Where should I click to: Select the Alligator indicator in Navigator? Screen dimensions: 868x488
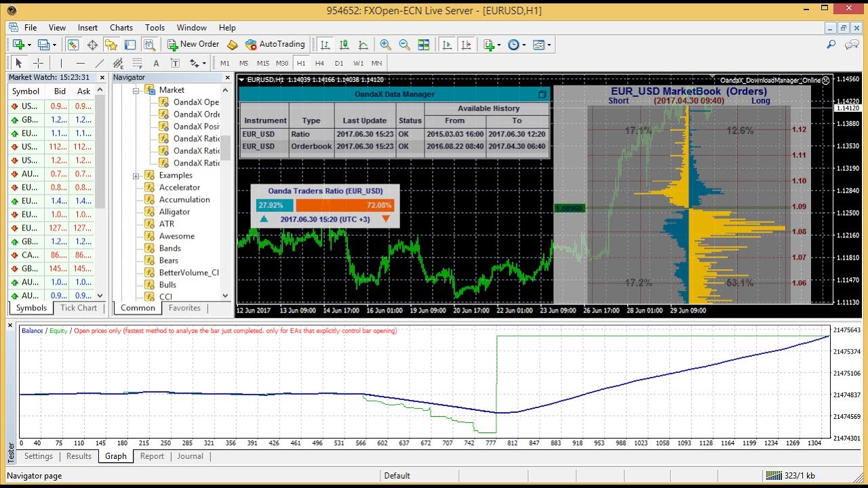174,212
